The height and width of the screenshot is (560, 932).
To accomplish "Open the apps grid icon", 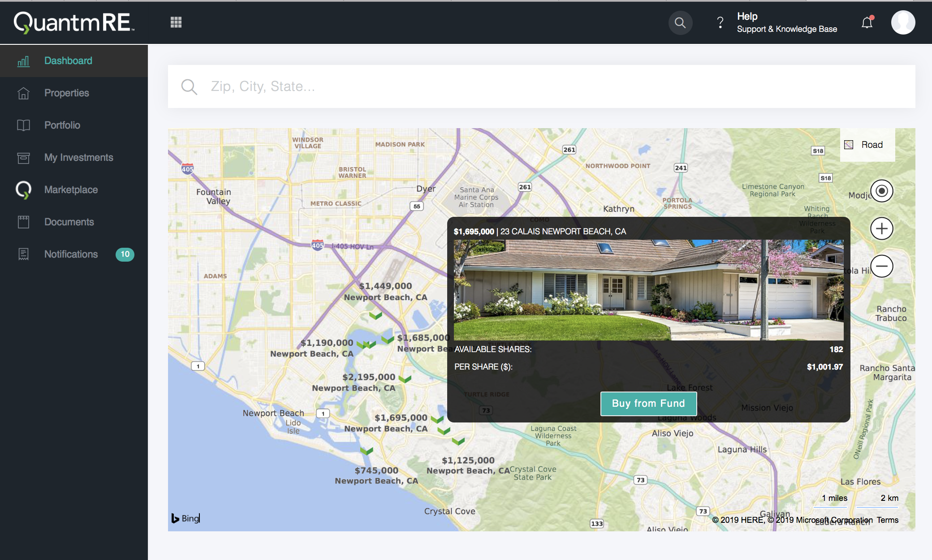I will tap(176, 22).
